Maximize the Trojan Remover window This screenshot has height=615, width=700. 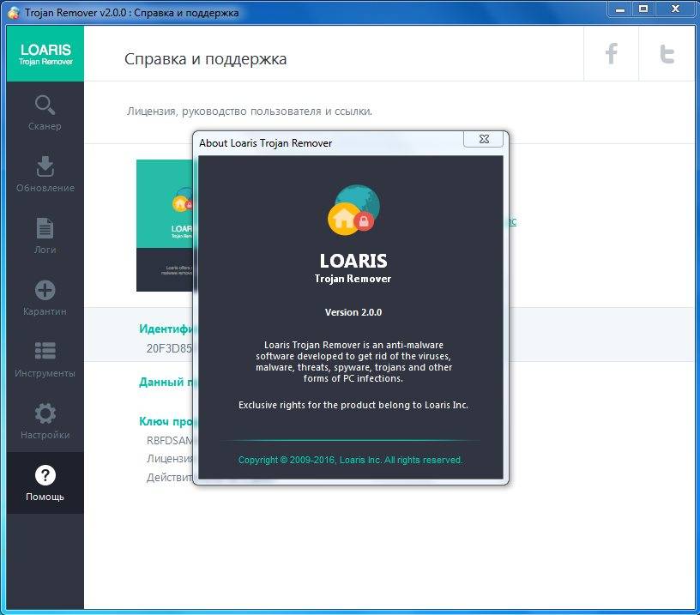[x=643, y=9]
